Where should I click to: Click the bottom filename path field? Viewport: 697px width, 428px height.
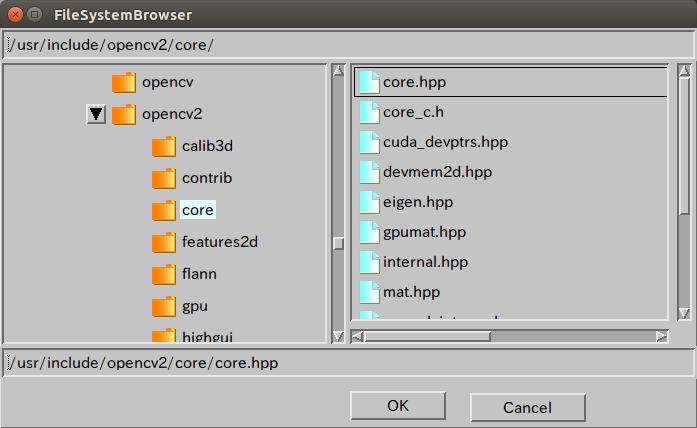[x=348, y=363]
